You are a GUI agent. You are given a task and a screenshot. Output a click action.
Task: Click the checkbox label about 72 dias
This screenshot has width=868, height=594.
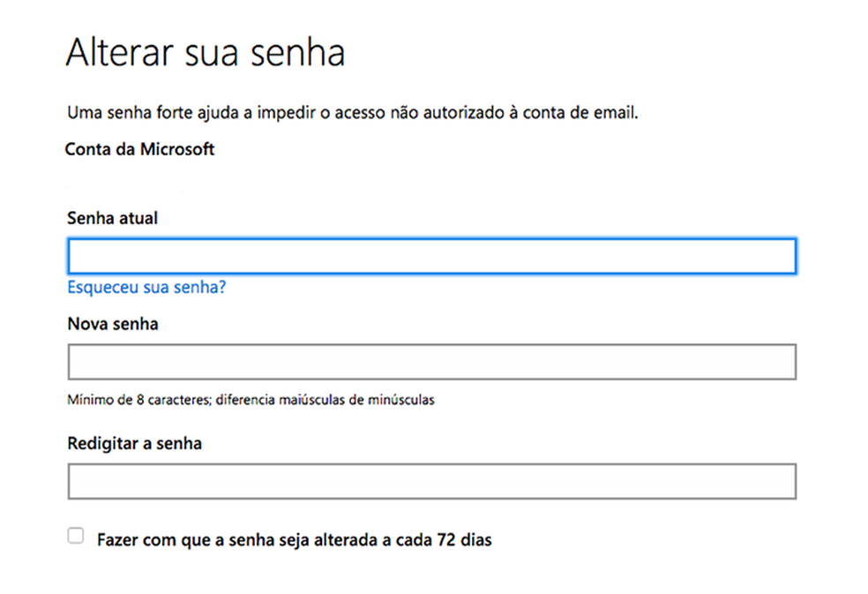tap(294, 539)
